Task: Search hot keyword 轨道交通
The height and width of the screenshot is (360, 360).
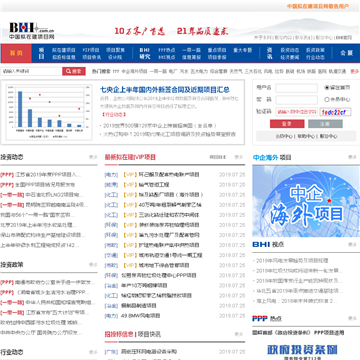Action: point(337,71)
